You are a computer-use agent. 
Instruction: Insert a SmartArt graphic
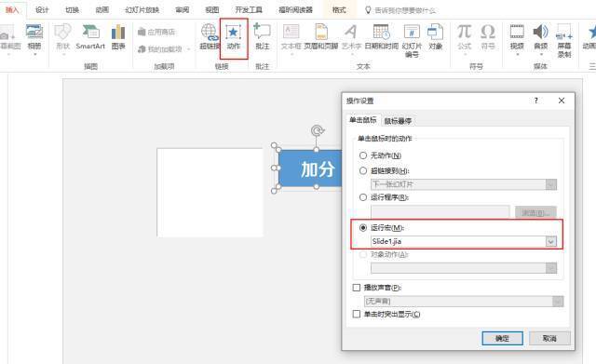(90, 36)
